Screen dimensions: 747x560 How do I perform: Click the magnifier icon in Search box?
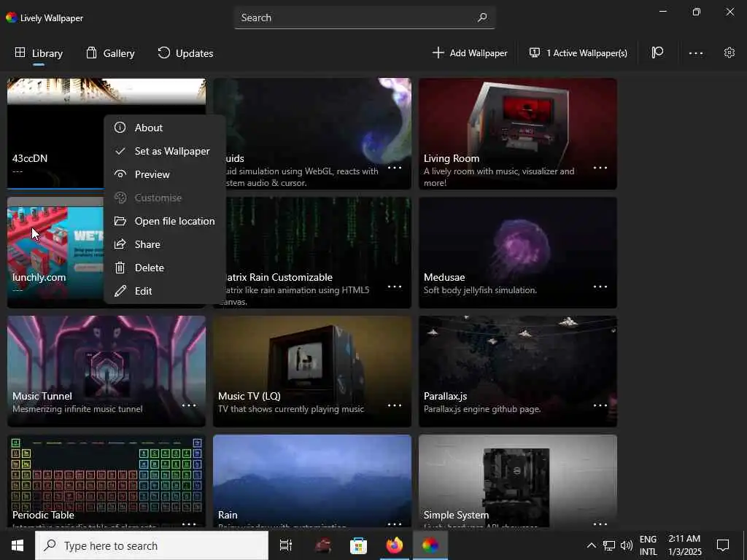482,17
